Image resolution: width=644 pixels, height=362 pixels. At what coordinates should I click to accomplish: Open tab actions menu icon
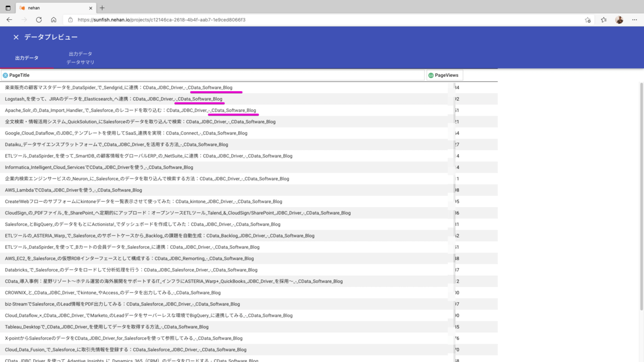click(x=8, y=8)
